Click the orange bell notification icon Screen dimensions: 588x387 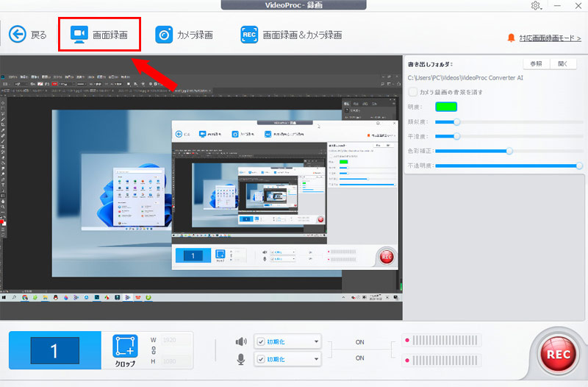pos(511,38)
